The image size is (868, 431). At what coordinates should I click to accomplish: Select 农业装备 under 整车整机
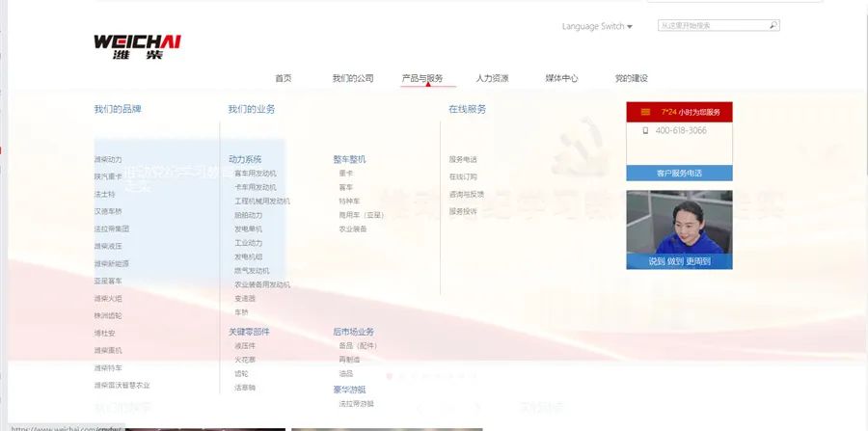[353, 229]
